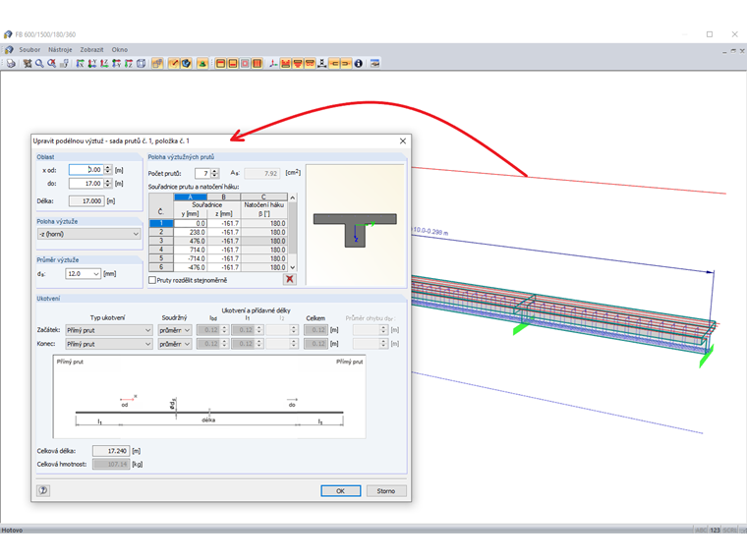Viewport: 747px width, 560px height.
Task: Close the Upravit podélnou výztuž dialog
Action: (403, 140)
